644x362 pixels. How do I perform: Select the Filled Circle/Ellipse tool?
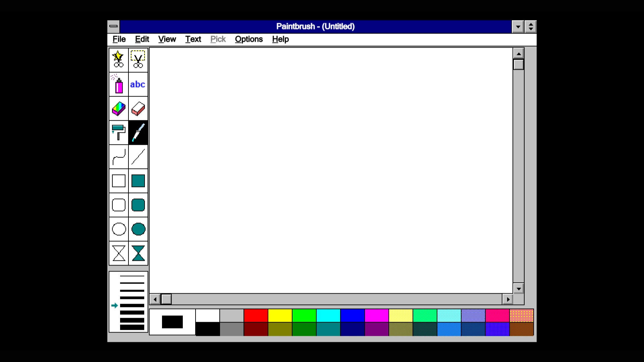pyautogui.click(x=138, y=229)
